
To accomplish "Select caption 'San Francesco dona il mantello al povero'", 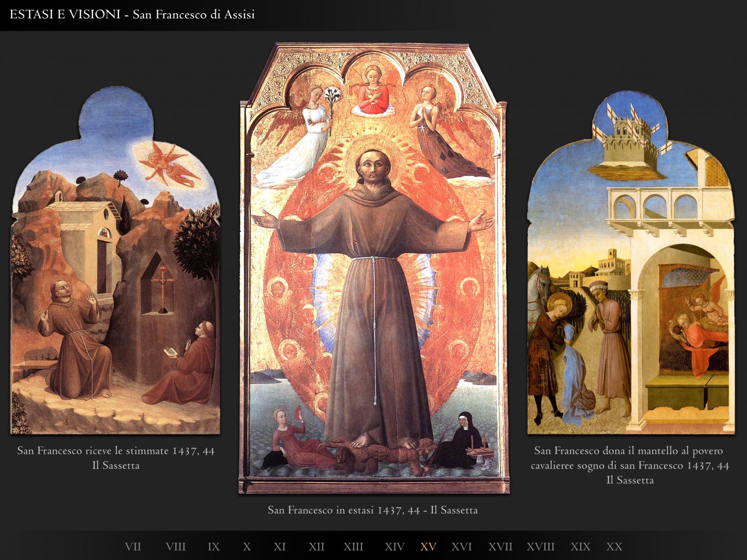I will click(x=628, y=451).
